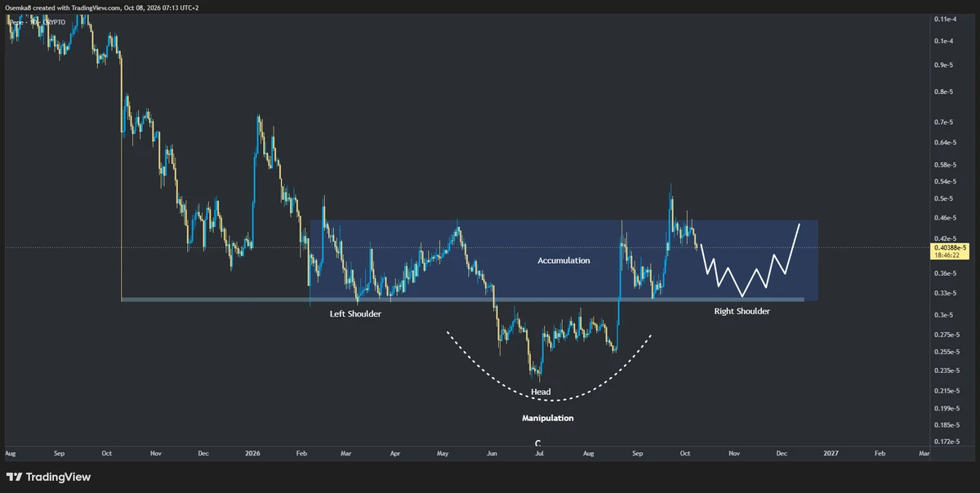Click the 'Manipulation' annotation label
The image size is (980, 493).
pos(548,418)
